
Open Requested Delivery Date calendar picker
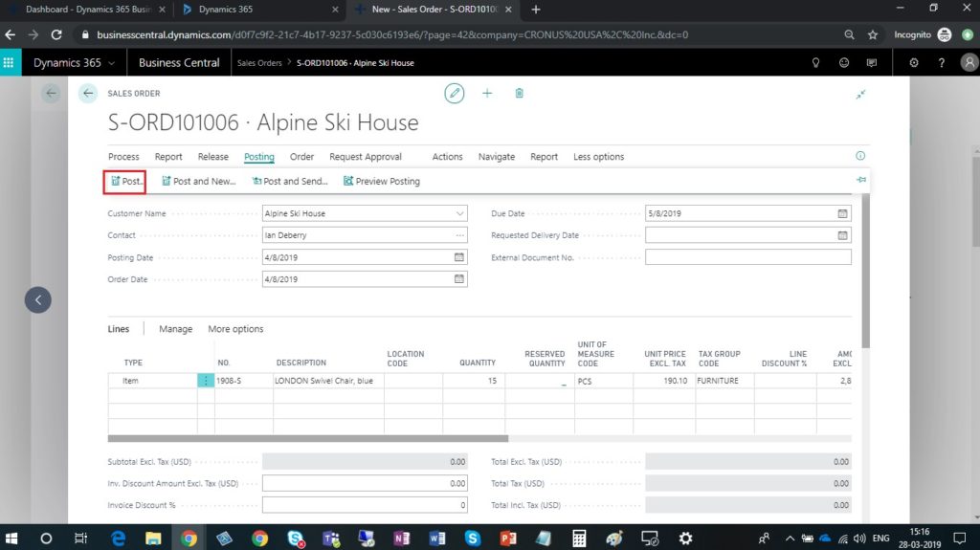pos(842,235)
